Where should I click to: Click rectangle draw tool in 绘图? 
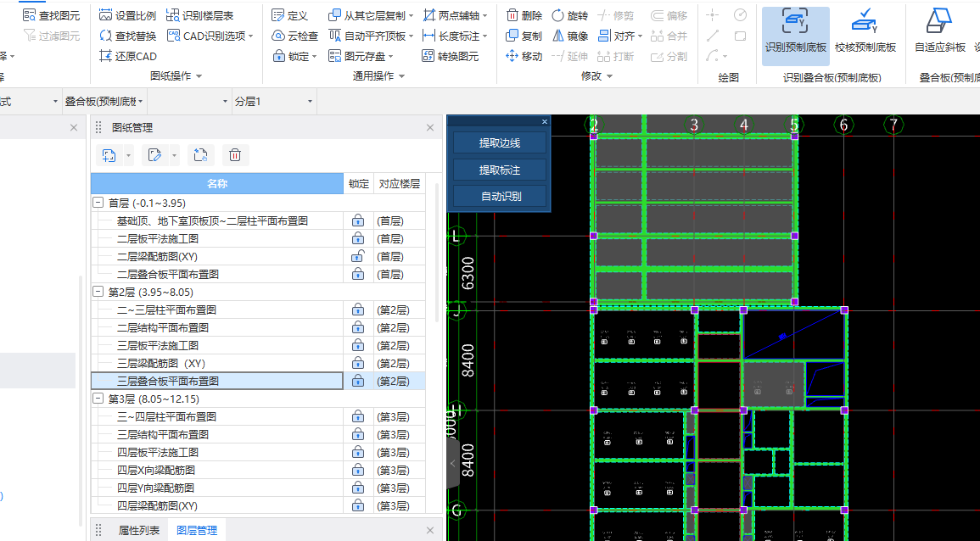pos(740,36)
